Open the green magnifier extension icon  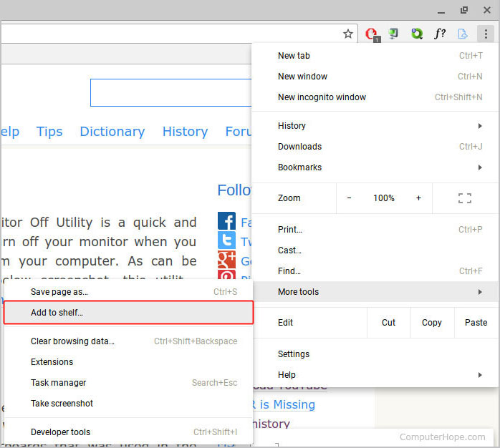416,34
